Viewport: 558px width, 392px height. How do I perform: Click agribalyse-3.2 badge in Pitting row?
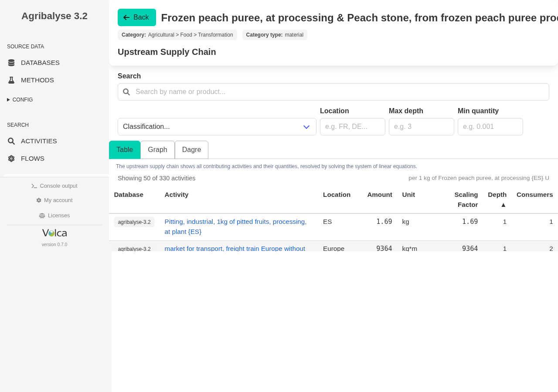[x=134, y=222]
